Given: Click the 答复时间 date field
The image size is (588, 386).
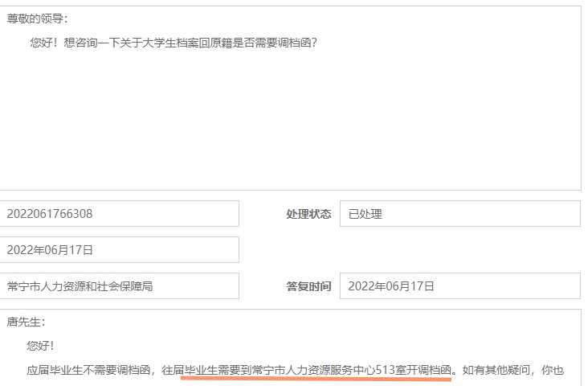Looking at the screenshot, I should (x=460, y=286).
